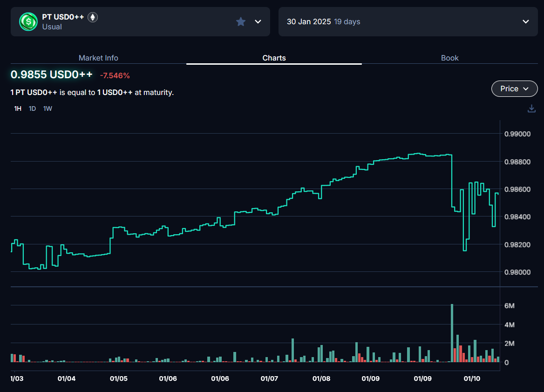The image size is (544, 392).
Task: Switch chart to 1D timeframe
Action: [32, 108]
